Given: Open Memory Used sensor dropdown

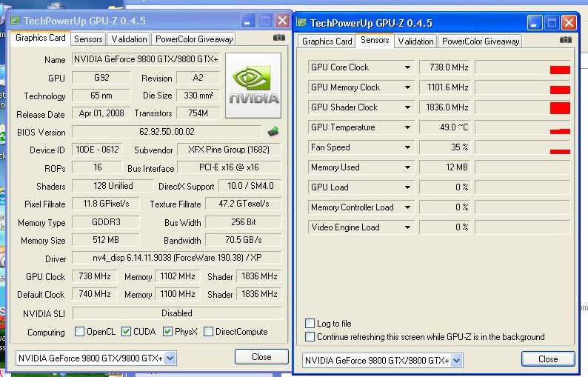Looking at the screenshot, I should pos(407,167).
